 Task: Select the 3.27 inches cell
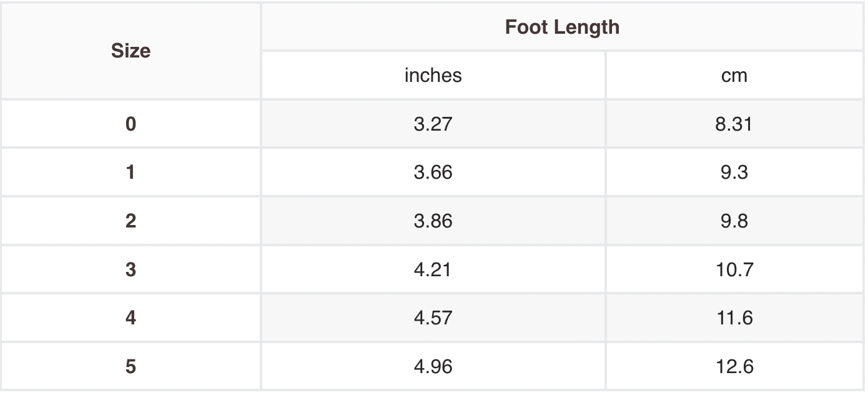tap(433, 124)
